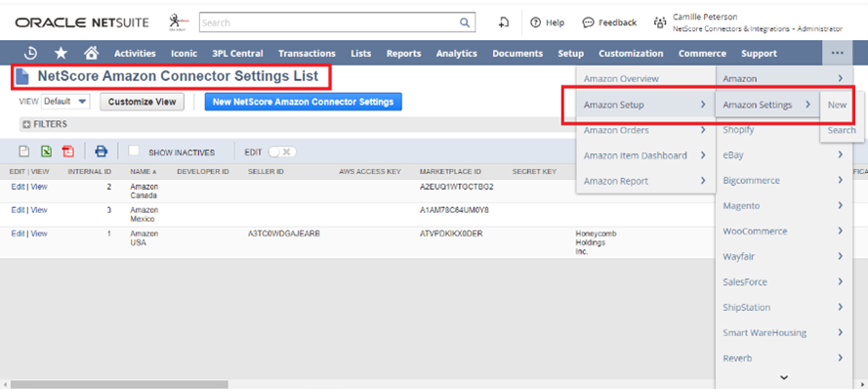This screenshot has width=868, height=389.
Task: Open the View Default dropdown
Action: pyautogui.click(x=65, y=102)
